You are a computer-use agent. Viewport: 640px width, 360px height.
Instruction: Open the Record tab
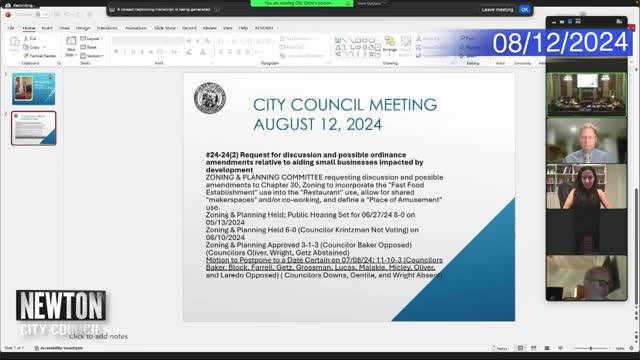[189, 28]
